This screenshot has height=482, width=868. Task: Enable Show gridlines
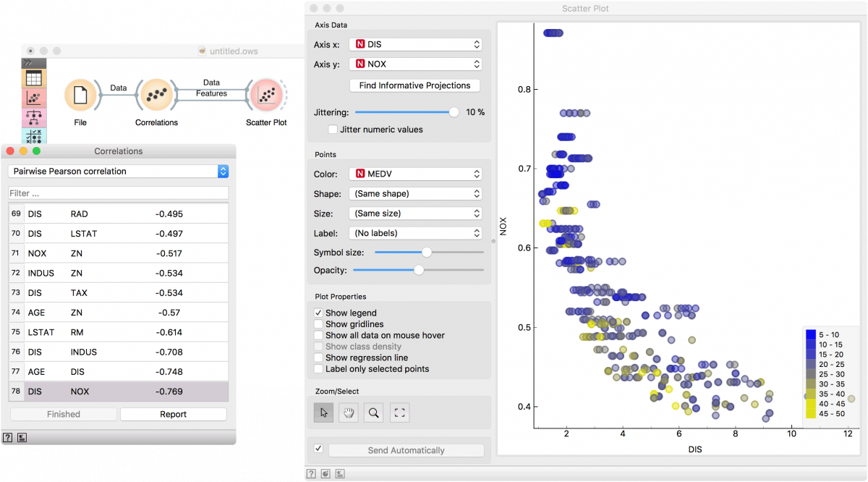point(318,323)
